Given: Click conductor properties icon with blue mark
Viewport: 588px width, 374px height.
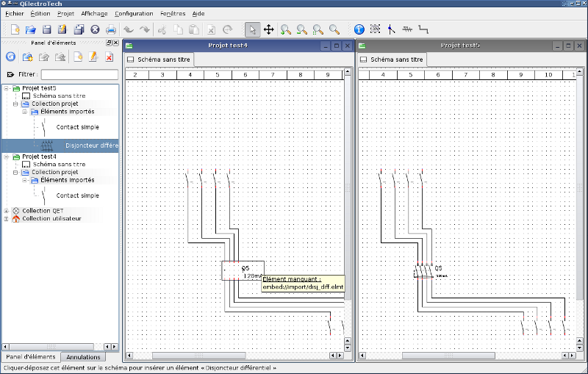Looking at the screenshot, I should click(x=391, y=29).
